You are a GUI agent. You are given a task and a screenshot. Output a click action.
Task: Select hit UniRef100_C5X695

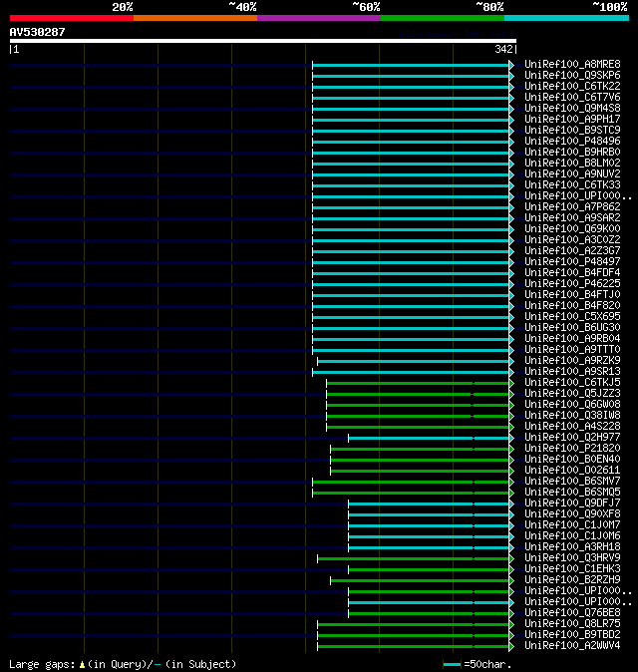(x=572, y=316)
